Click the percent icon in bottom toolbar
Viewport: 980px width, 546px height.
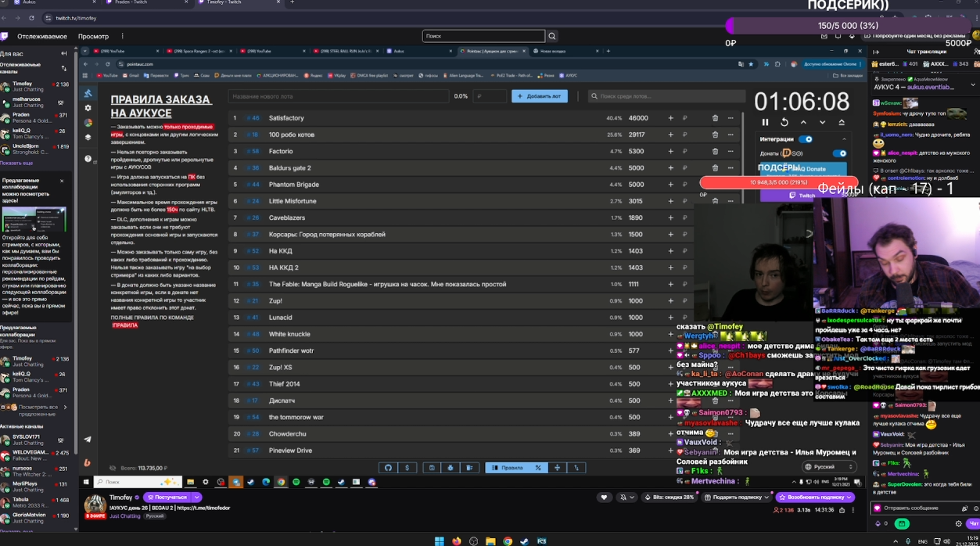[538, 468]
